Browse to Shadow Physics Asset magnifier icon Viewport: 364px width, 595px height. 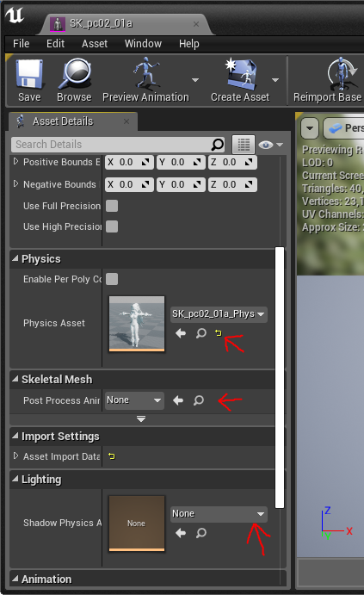pyautogui.click(x=201, y=534)
